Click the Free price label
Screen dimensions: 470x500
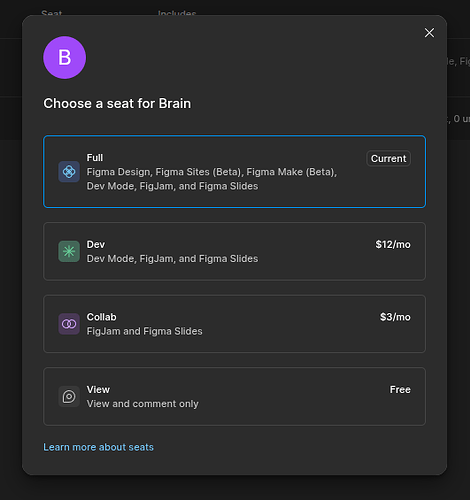400,389
